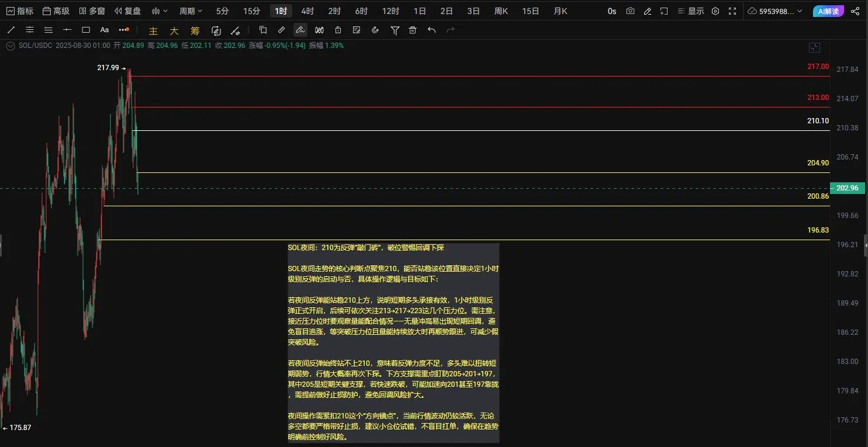Click the share icon
Image resolution: width=868 pixels, height=447 pixels.
tap(855, 11)
